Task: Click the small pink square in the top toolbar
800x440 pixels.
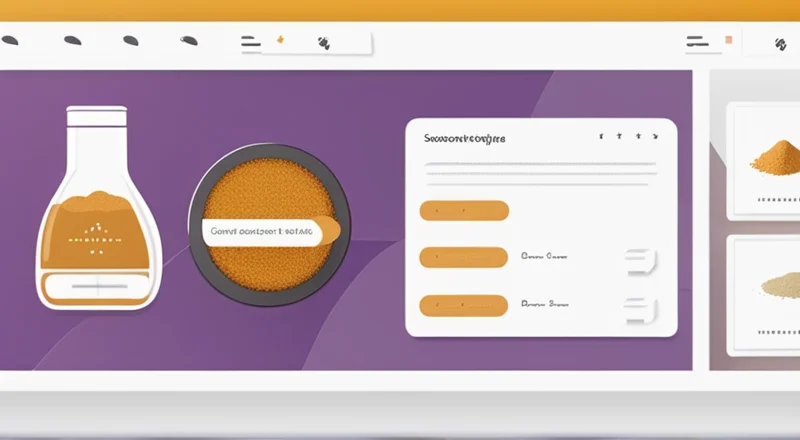Action: [728, 41]
